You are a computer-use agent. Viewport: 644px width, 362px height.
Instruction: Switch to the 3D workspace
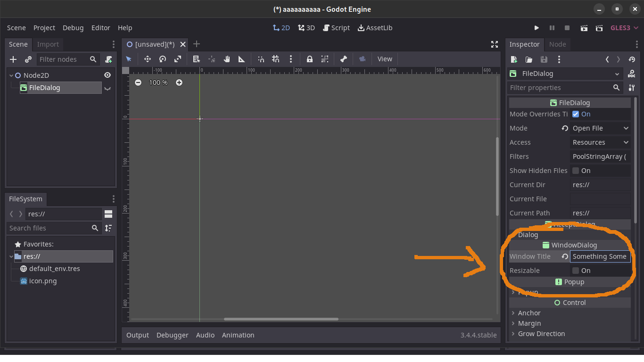click(306, 28)
